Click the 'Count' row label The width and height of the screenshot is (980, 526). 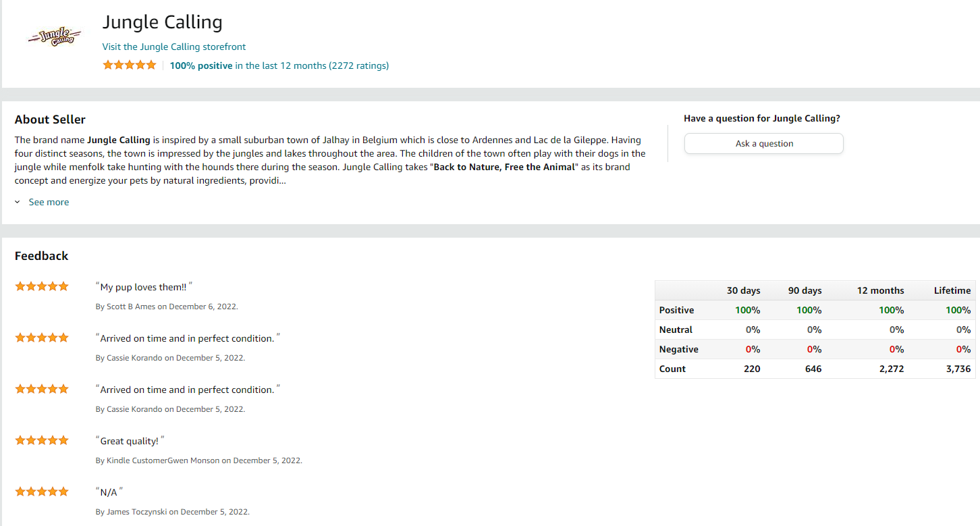(x=672, y=369)
